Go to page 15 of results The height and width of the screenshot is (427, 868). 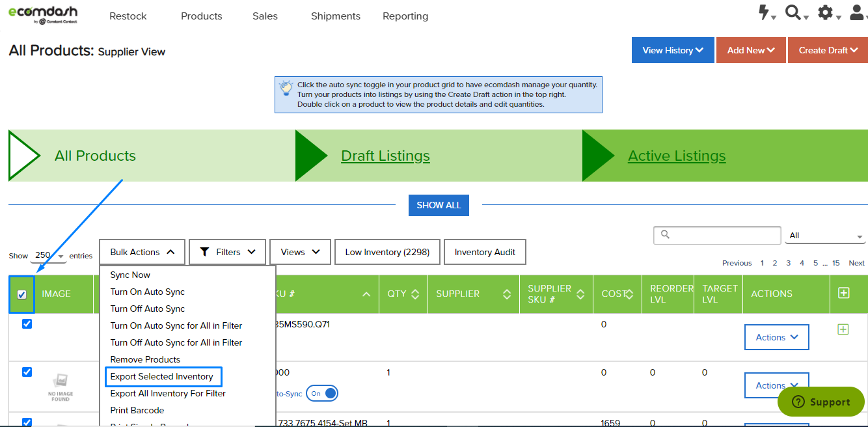click(x=836, y=263)
